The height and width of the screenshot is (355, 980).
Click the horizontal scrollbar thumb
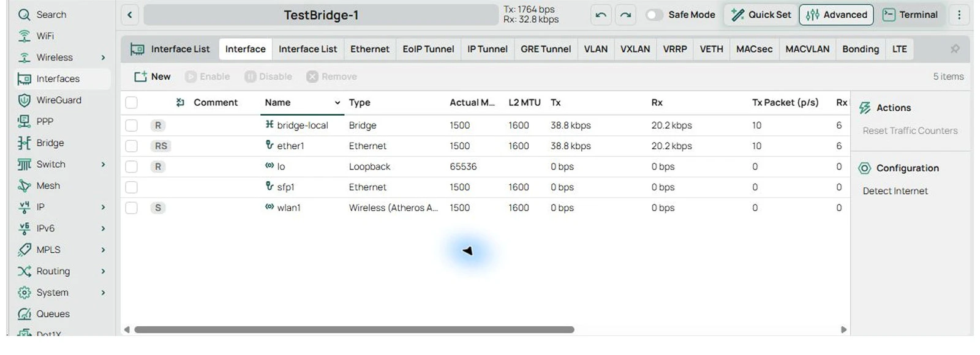354,329
